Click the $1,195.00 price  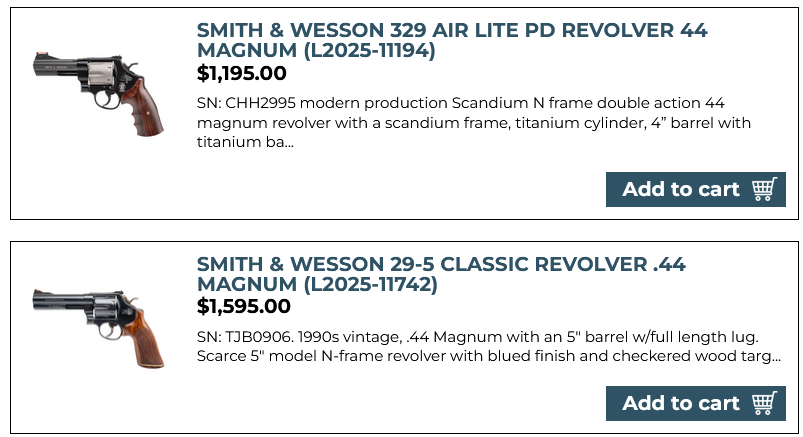pos(242,73)
